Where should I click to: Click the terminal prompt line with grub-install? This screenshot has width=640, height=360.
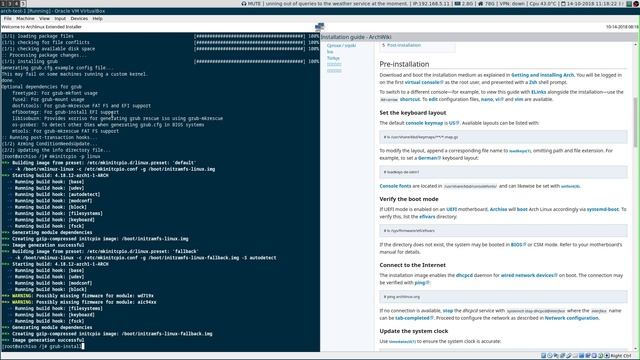43,347
